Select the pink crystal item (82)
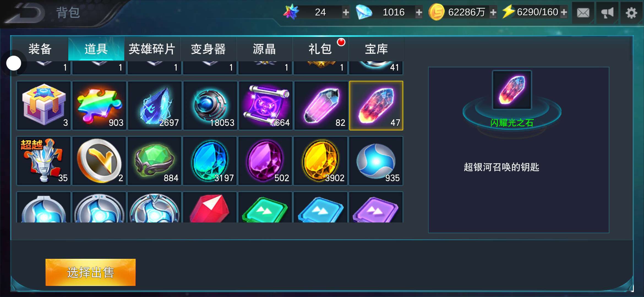The width and height of the screenshot is (644, 297). 321,105
